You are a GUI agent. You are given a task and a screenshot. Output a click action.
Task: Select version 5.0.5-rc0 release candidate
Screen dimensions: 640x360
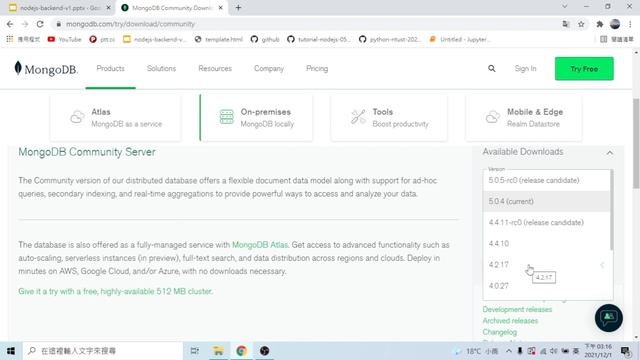[x=546, y=180]
